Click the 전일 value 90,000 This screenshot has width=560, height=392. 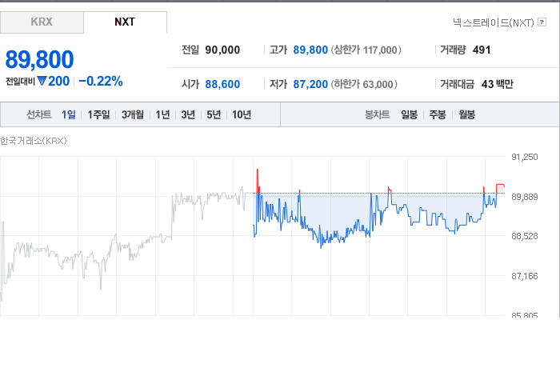tap(222, 50)
